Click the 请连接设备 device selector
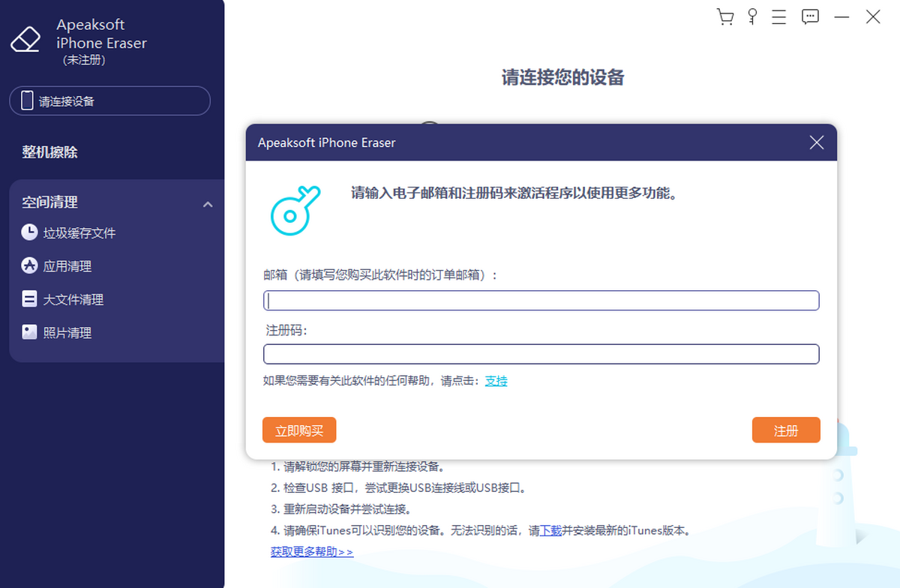Viewport: 900px width, 588px height. (x=109, y=100)
